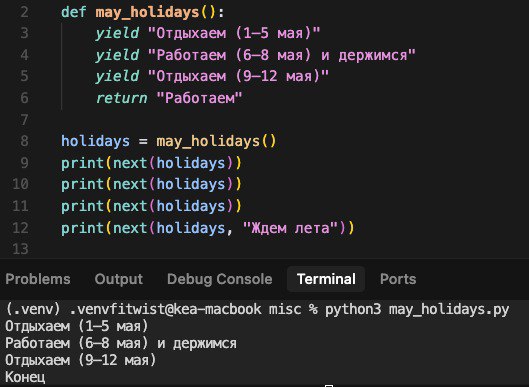Open the Debug Console tab
Screen dimensions: 529x387
point(220,279)
